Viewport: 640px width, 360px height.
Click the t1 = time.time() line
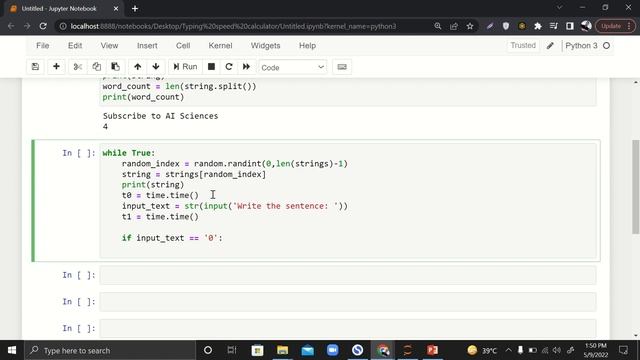[x=160, y=217]
